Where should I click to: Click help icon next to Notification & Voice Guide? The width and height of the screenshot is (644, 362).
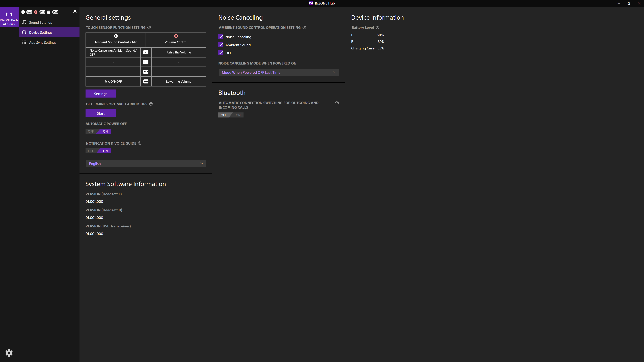tap(140, 143)
